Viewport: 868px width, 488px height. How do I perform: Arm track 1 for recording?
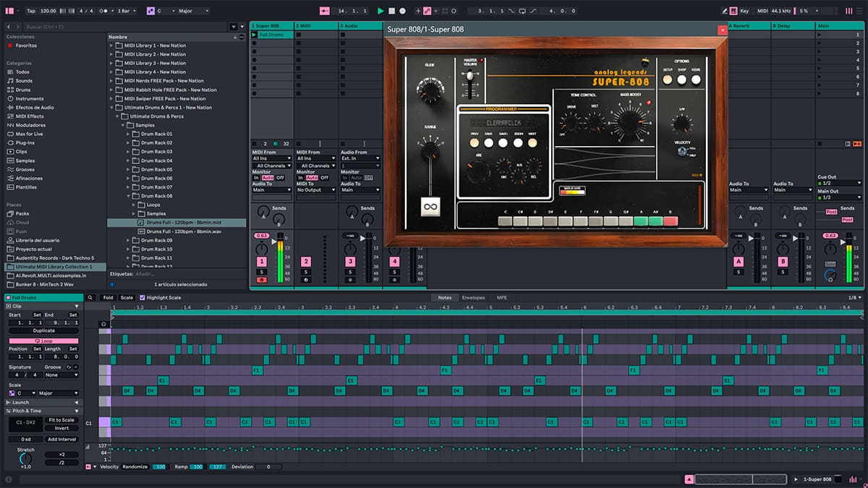(x=261, y=279)
